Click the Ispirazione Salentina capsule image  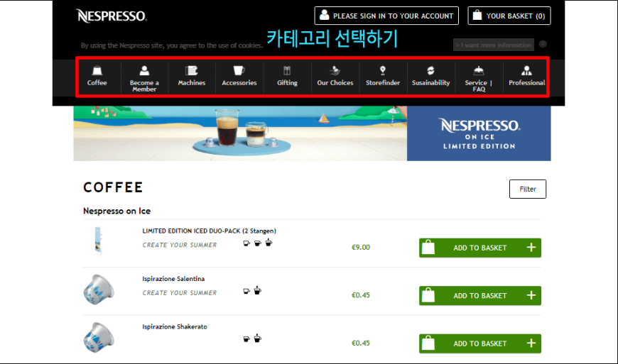tap(99, 289)
